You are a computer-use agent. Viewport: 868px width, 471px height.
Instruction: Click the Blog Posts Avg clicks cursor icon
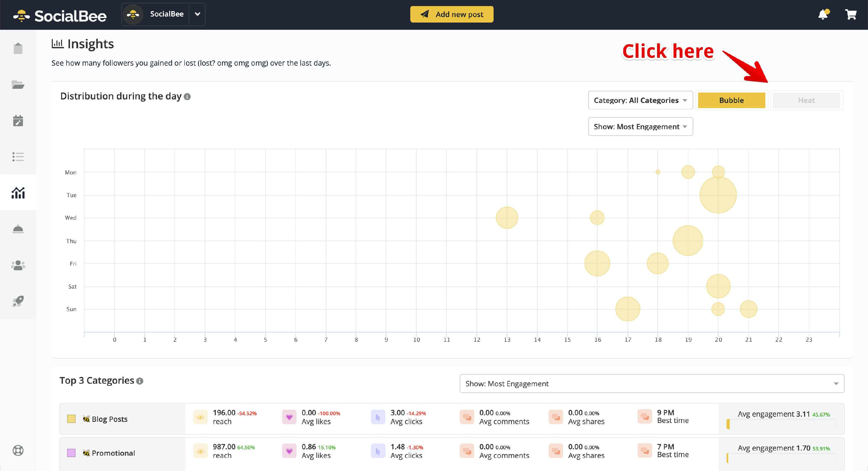point(378,417)
